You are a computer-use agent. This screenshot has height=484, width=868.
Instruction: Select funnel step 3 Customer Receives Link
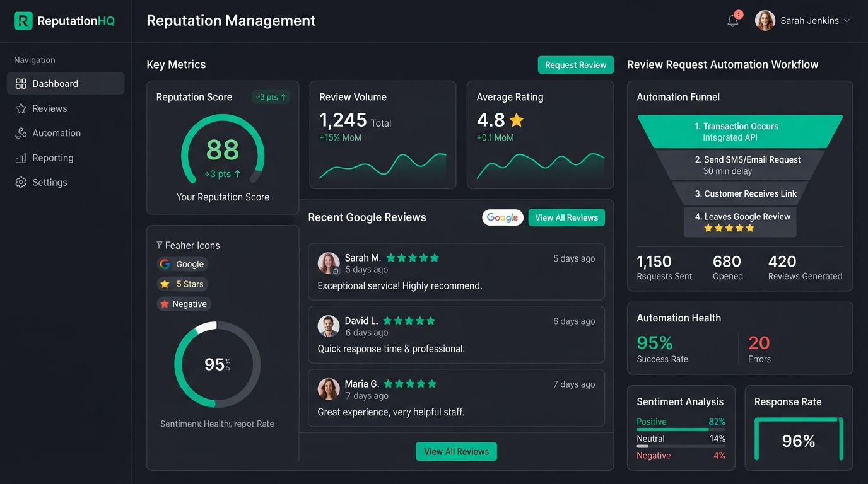click(x=741, y=193)
